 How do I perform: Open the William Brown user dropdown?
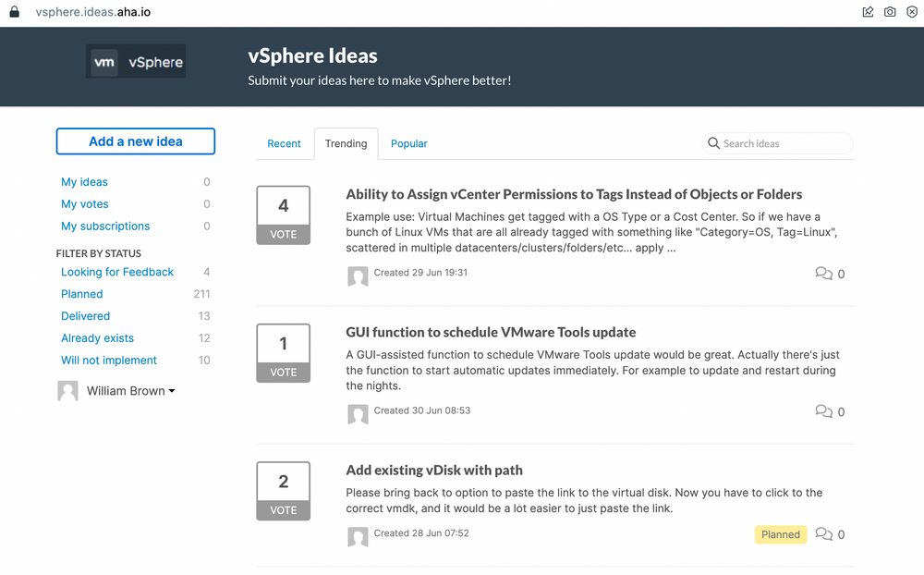pyautogui.click(x=131, y=391)
